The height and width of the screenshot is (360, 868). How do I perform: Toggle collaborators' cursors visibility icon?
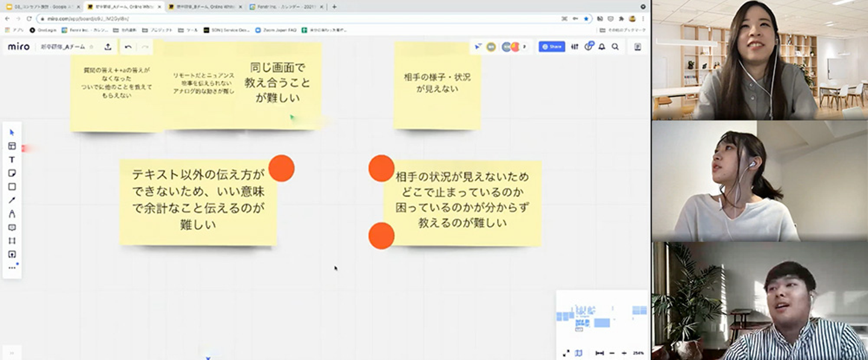pyautogui.click(x=478, y=46)
